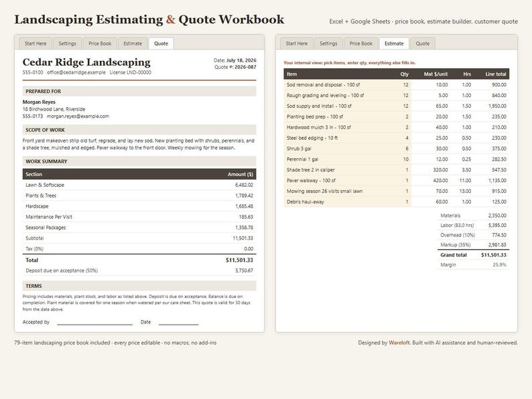
Task: Select qty 2 for Planting bed prep
Action: (407, 116)
